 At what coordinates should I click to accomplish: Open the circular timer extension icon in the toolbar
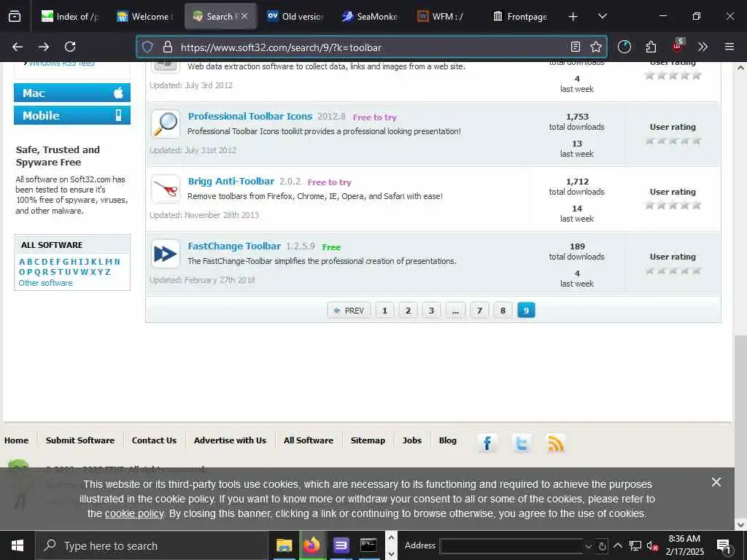[624, 47]
